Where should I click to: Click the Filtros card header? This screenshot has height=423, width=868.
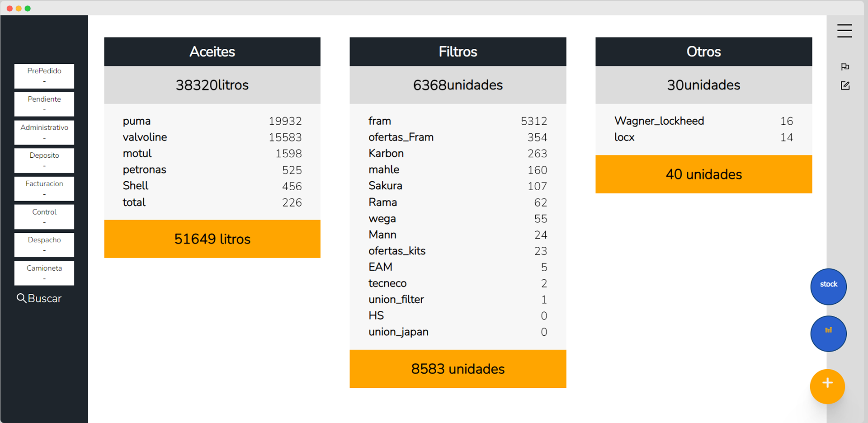(x=458, y=52)
